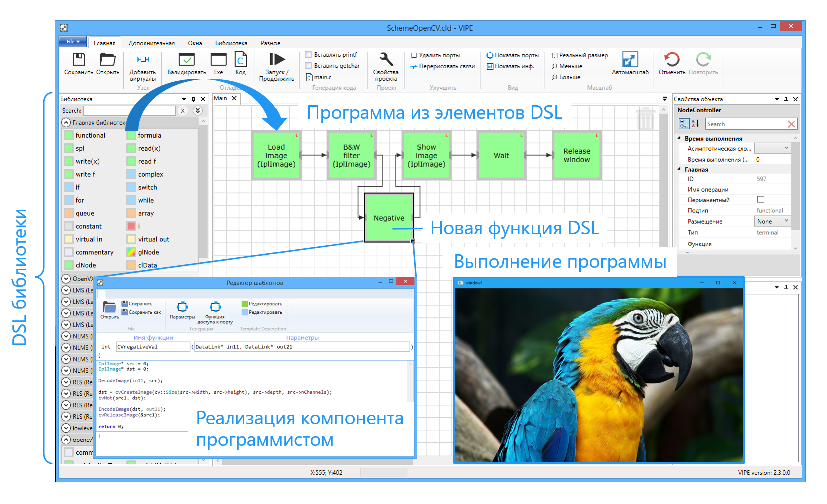Switch to the Дополнительная ribbon tab

pyautogui.click(x=151, y=43)
